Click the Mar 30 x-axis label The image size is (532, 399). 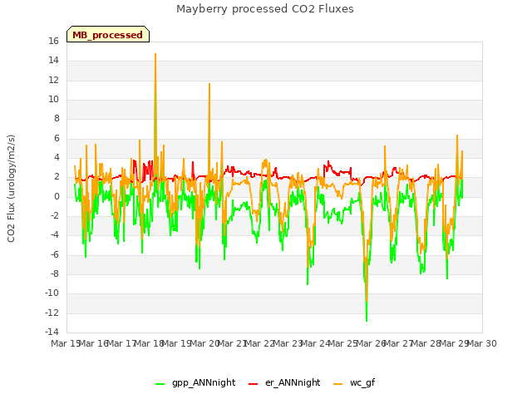click(482, 343)
